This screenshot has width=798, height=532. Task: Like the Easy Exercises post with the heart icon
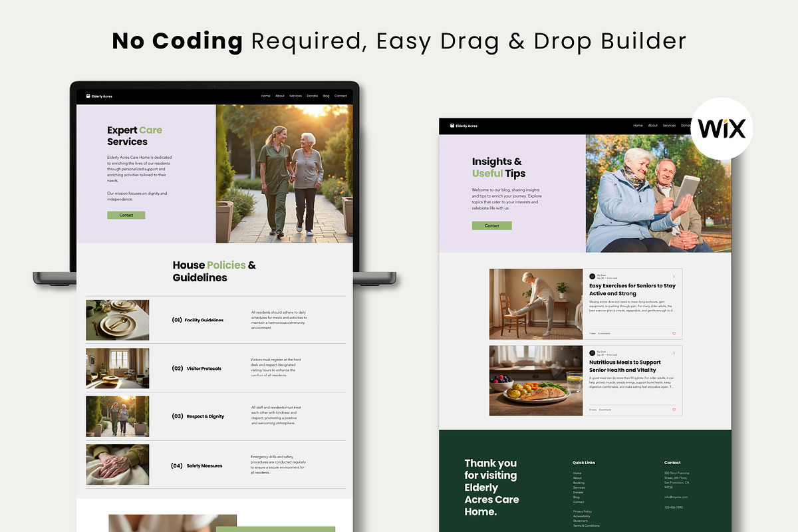(674, 333)
